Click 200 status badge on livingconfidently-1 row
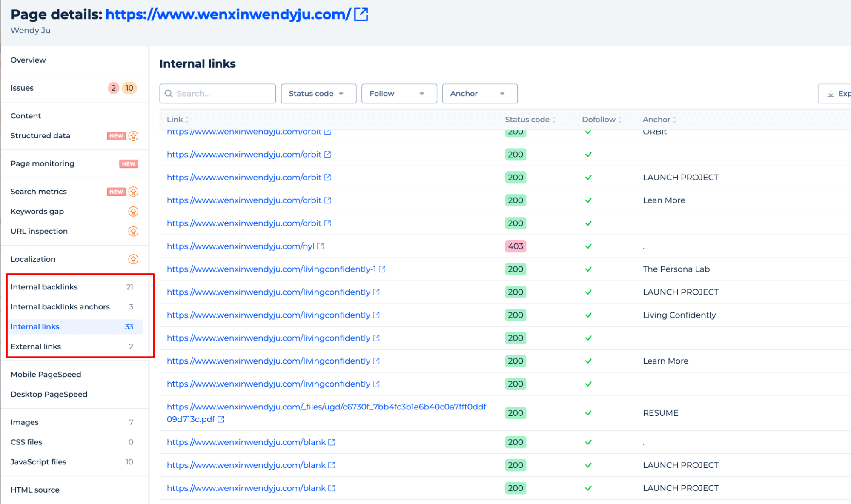The image size is (851, 504). (516, 269)
